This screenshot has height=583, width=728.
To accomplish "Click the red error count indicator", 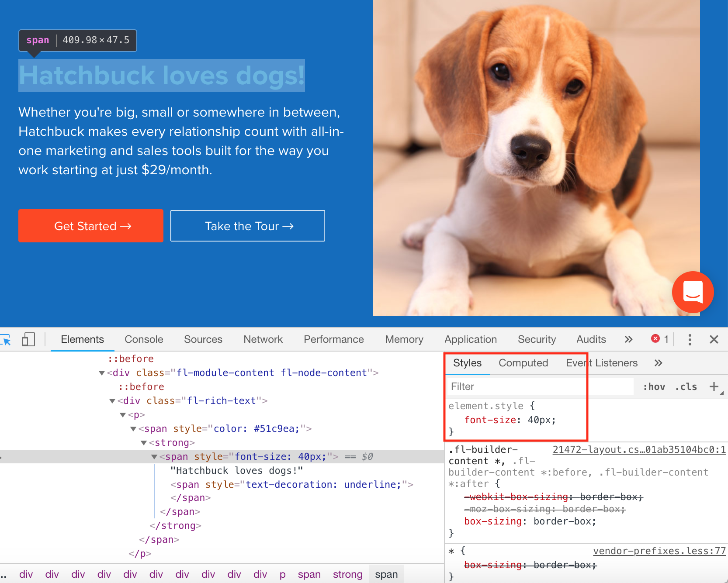I will (x=660, y=339).
